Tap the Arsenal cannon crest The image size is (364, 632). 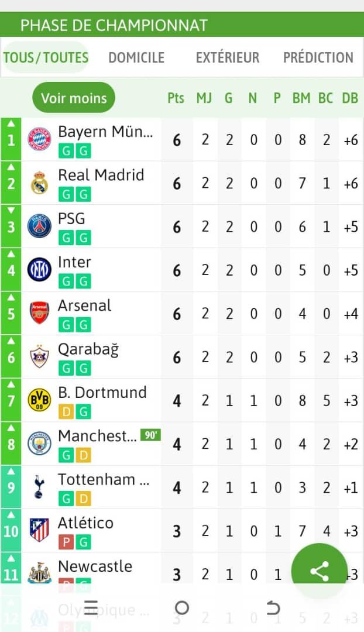[x=39, y=313]
